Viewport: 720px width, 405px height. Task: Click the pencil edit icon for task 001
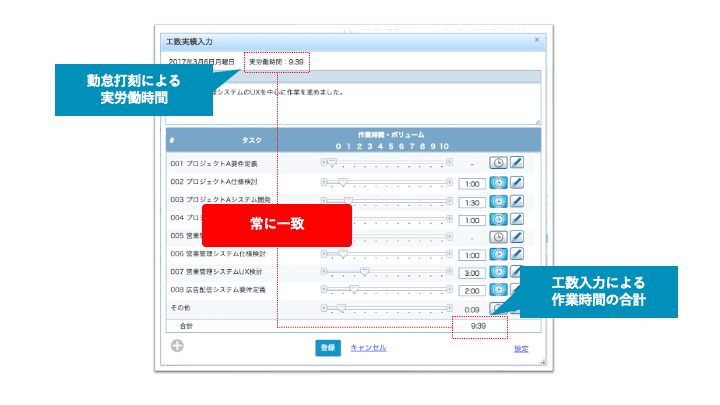pos(517,163)
